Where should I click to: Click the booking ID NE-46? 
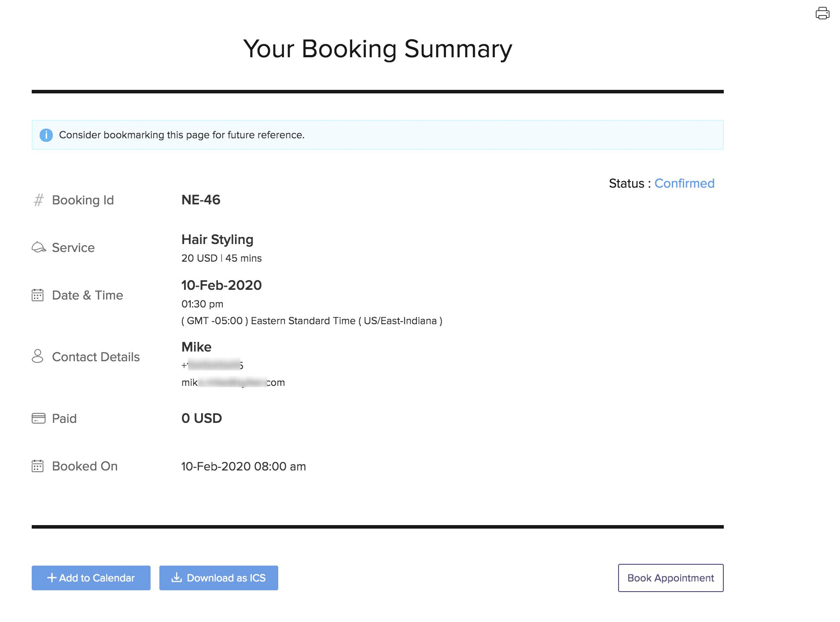(x=201, y=200)
